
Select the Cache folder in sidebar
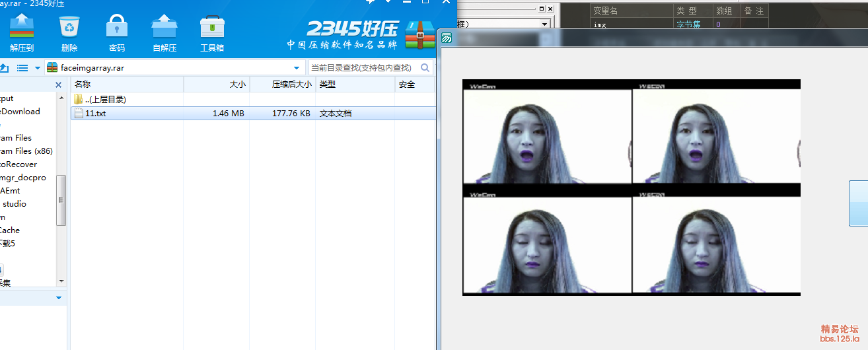coord(10,230)
